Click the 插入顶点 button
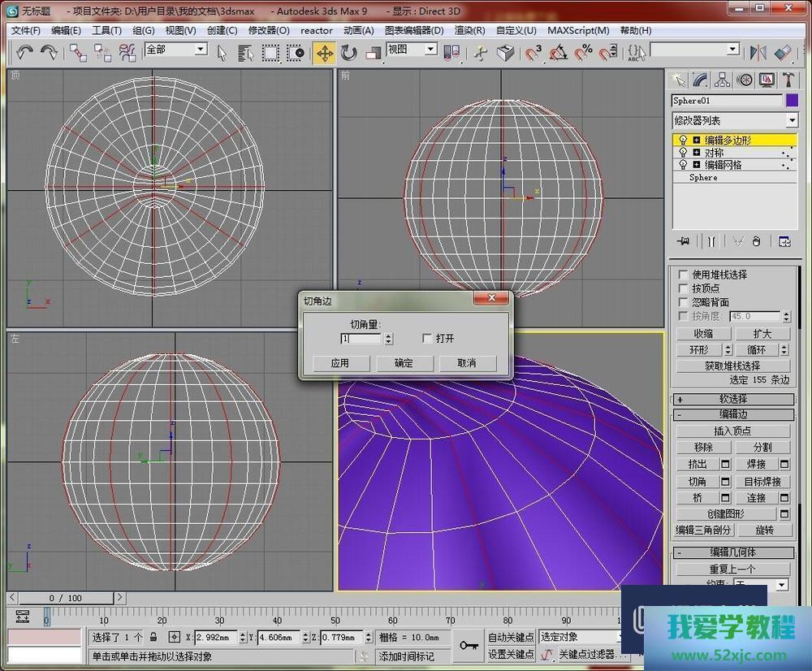The width and height of the screenshot is (812, 671). pos(732,431)
